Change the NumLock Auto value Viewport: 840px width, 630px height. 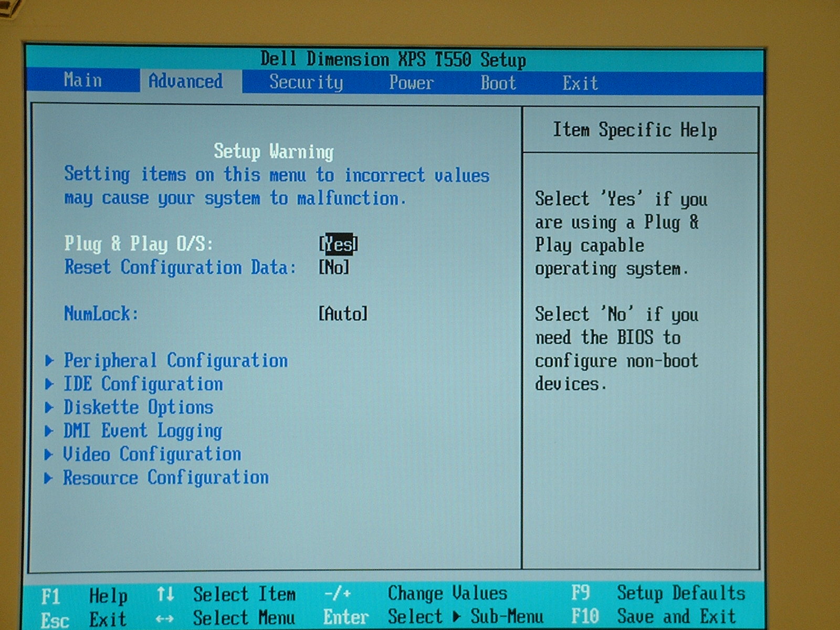343,314
